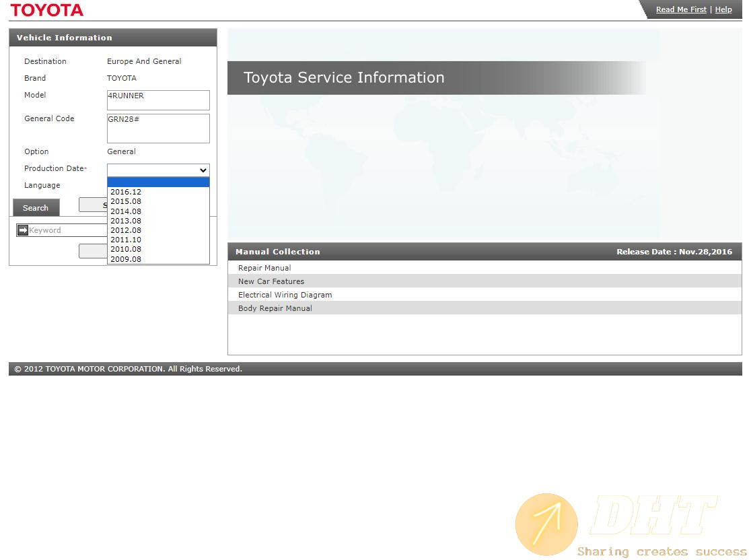Viewport: 749px width, 560px height.
Task: Open the Production Date dropdown arrow
Action: click(x=203, y=170)
